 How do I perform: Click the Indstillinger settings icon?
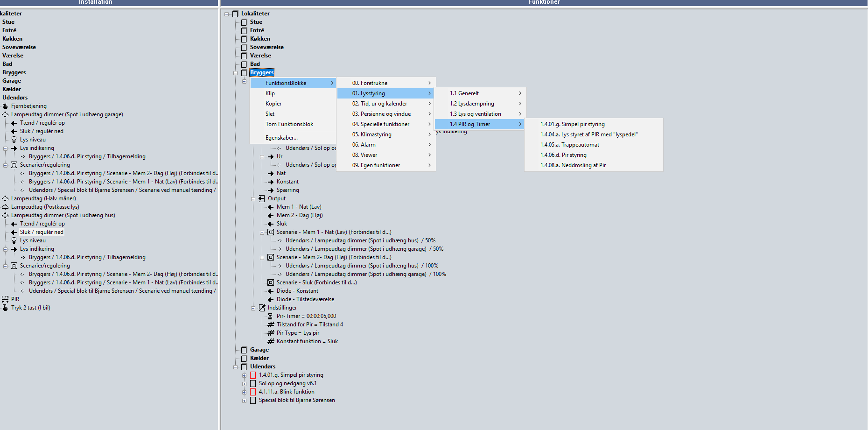click(262, 308)
